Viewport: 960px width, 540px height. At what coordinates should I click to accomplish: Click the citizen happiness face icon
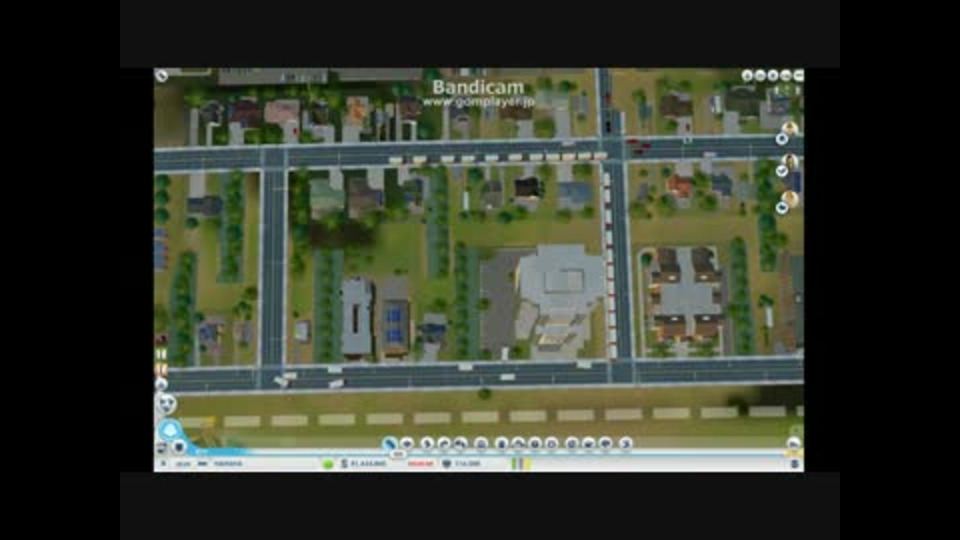tap(167, 403)
